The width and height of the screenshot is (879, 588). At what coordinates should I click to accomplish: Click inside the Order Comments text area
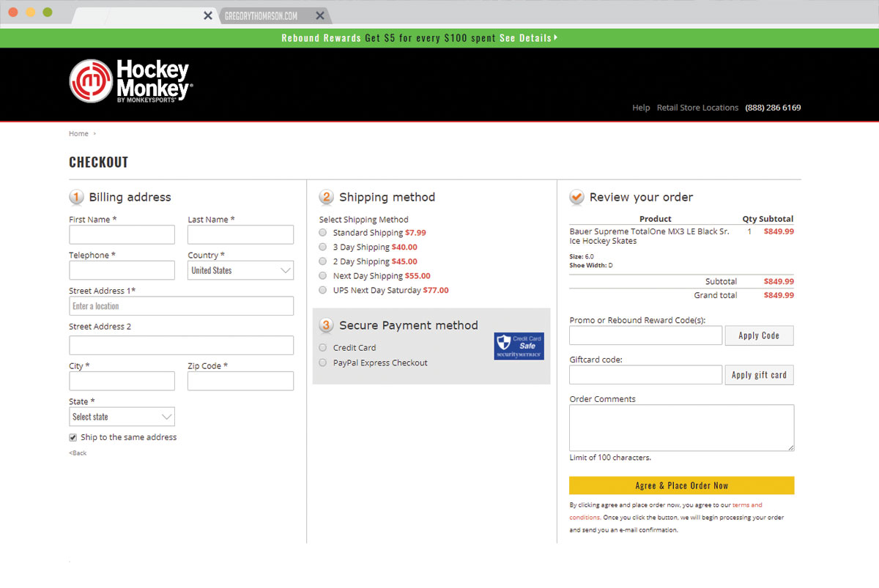tap(681, 428)
